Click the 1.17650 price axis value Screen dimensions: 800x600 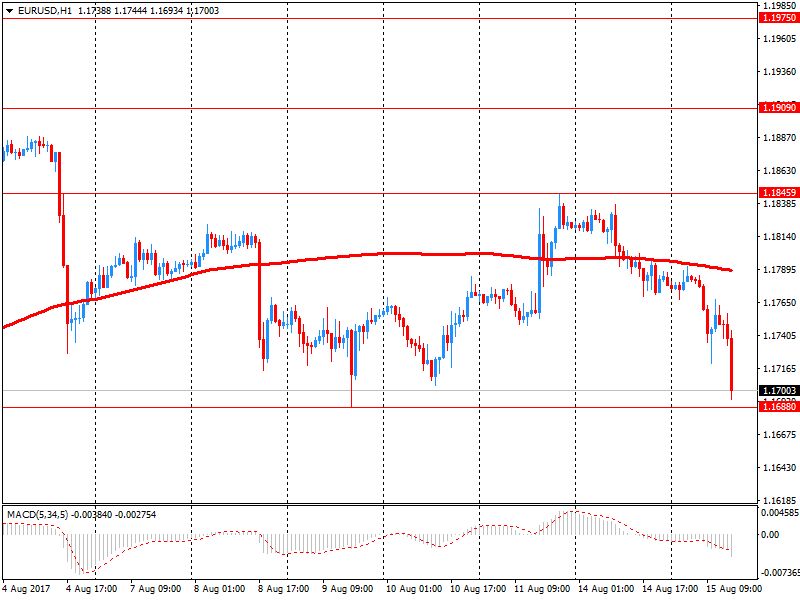[x=780, y=303]
